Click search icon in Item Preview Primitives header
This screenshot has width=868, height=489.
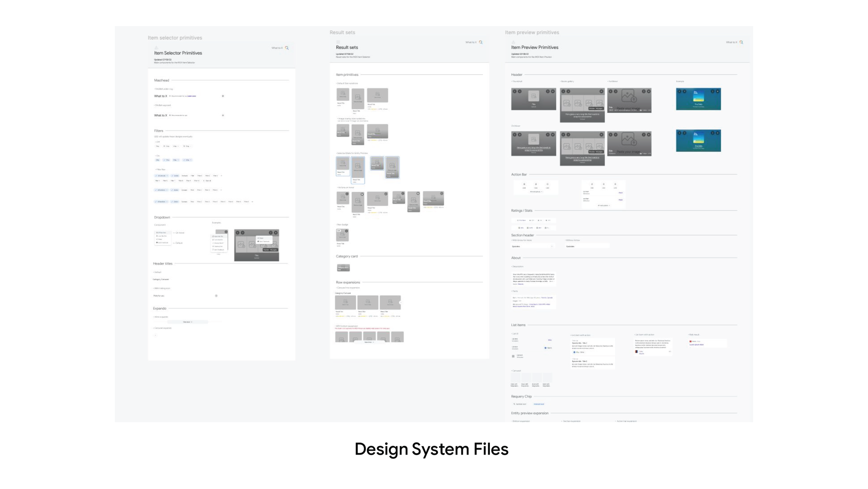click(741, 42)
